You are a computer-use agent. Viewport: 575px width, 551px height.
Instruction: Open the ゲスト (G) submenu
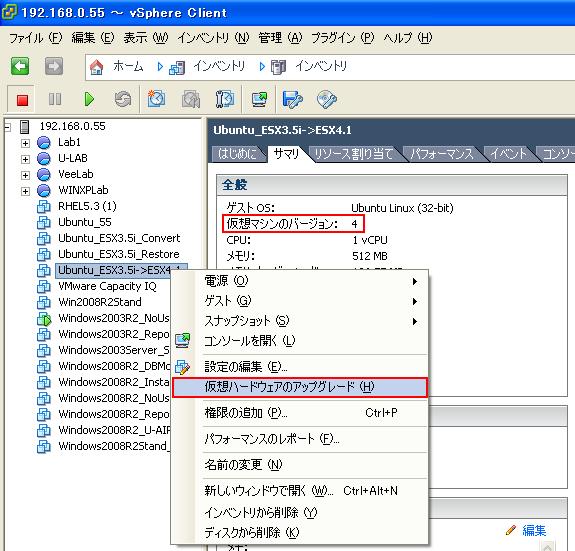(x=300, y=301)
